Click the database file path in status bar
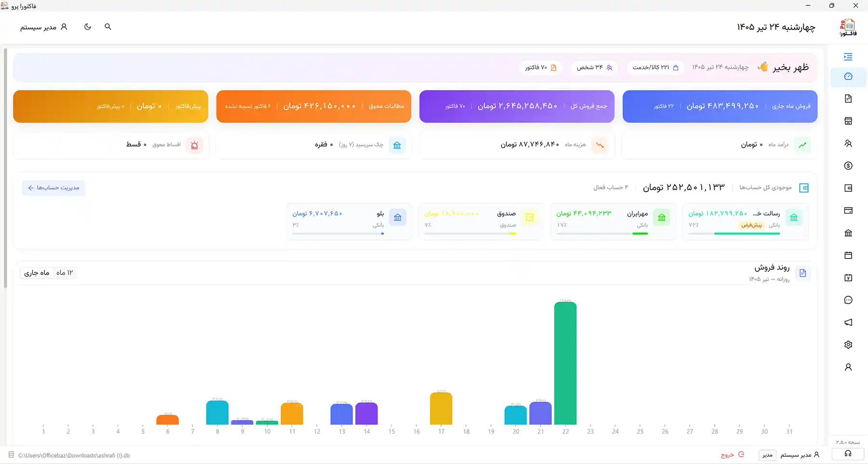 [x=74, y=455]
